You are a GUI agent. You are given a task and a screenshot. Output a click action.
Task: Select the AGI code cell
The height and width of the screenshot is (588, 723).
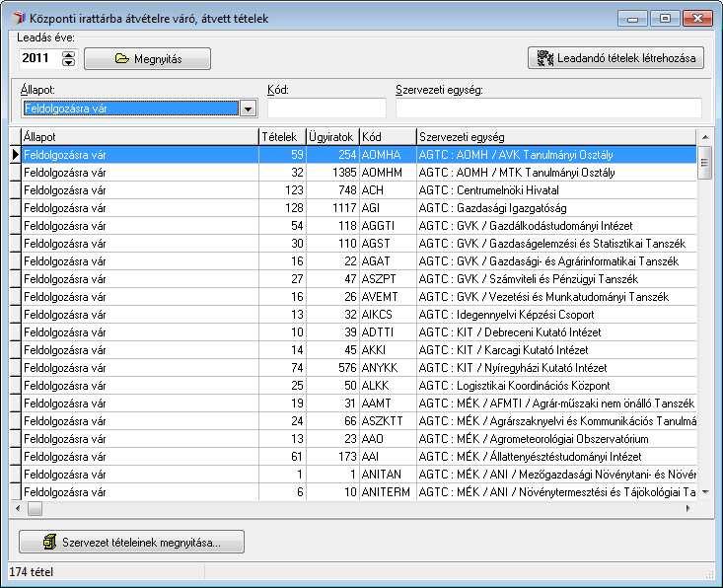point(388,208)
